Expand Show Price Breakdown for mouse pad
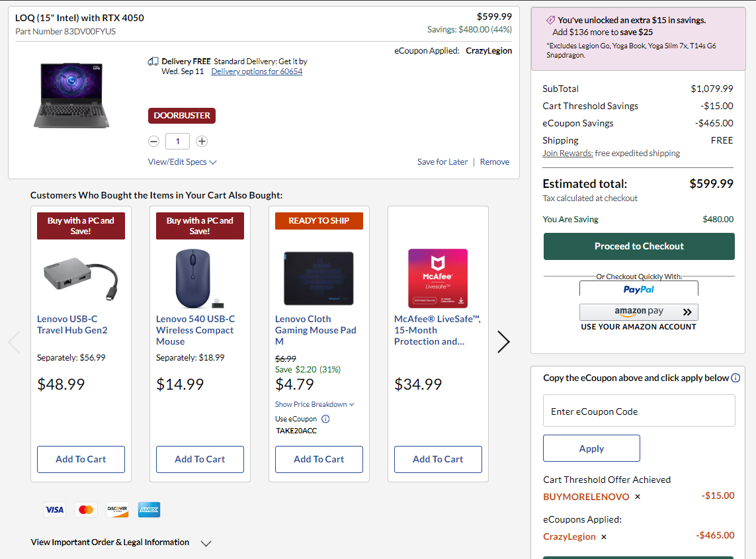The width and height of the screenshot is (756, 559). (x=314, y=404)
